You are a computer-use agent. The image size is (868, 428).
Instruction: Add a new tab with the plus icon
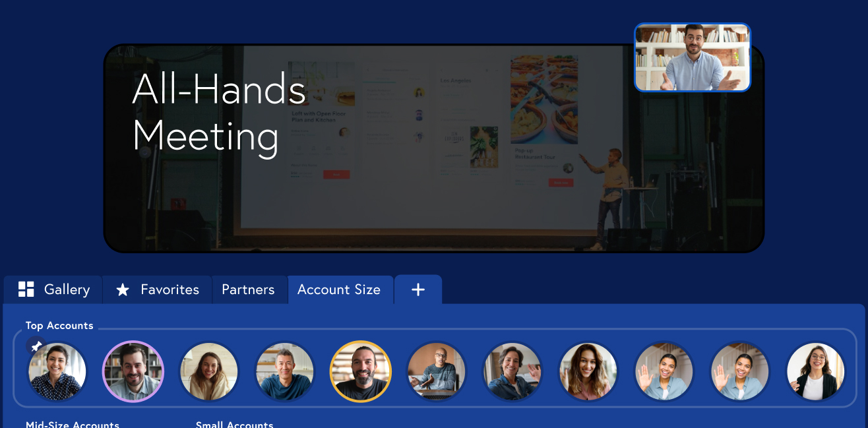pos(418,290)
